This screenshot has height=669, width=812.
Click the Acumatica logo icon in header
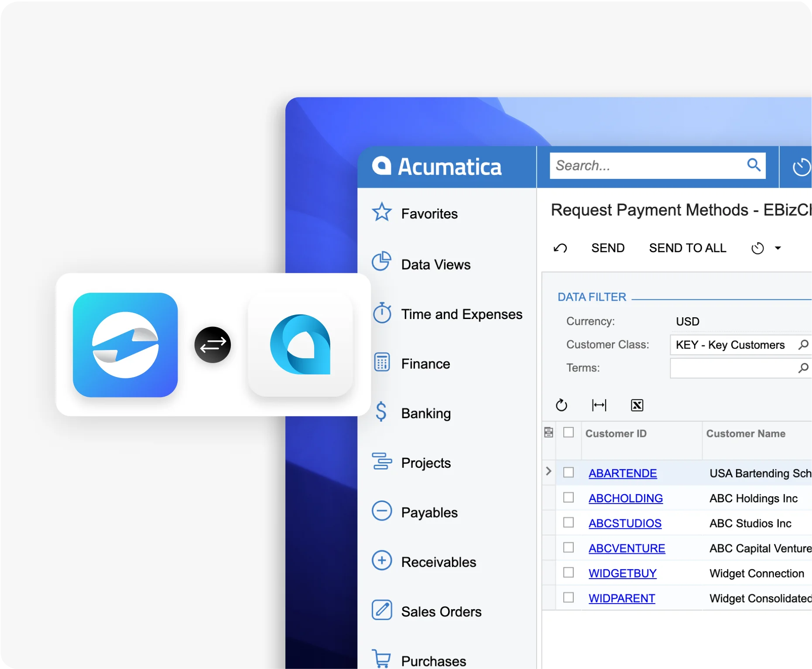[x=381, y=166]
